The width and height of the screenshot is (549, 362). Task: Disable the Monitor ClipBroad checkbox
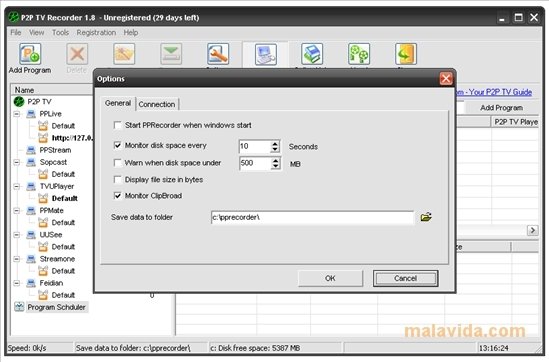(x=118, y=196)
